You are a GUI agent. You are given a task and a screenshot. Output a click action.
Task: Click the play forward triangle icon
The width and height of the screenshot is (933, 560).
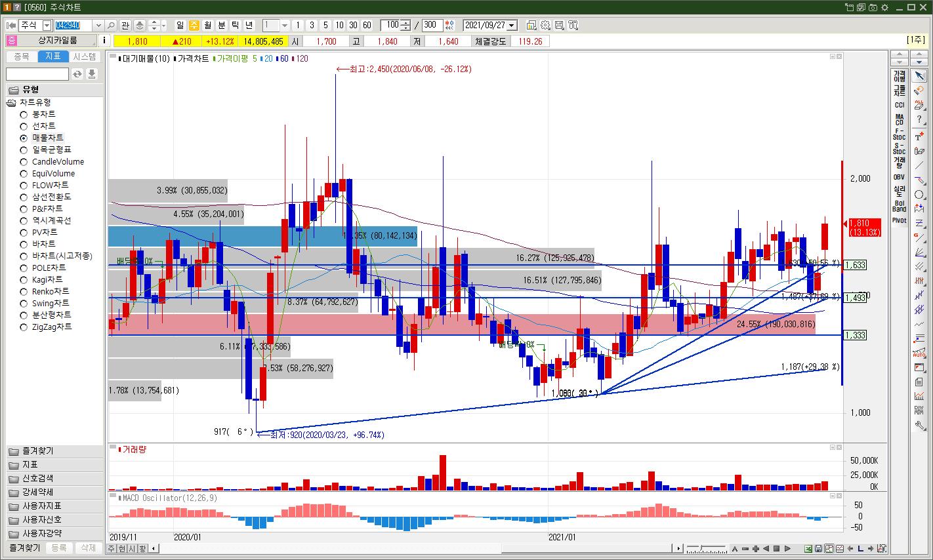point(787,549)
